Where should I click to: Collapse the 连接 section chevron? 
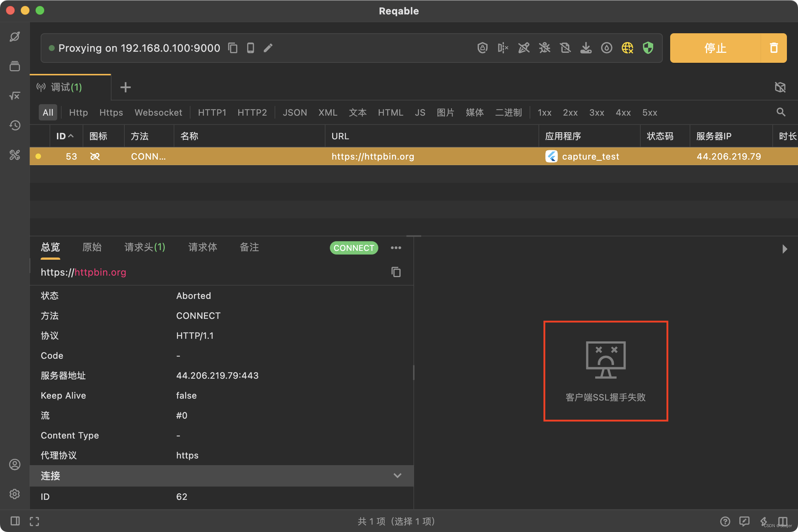click(x=398, y=476)
